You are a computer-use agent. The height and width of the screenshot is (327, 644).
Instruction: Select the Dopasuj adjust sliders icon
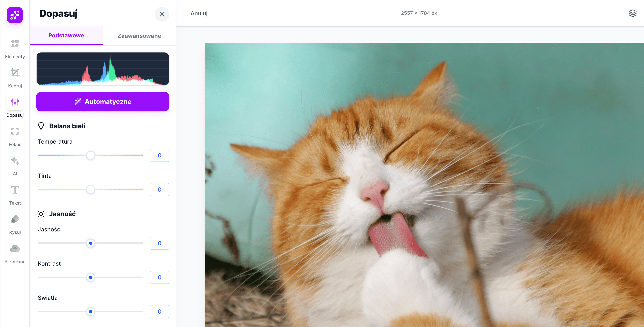click(x=15, y=102)
